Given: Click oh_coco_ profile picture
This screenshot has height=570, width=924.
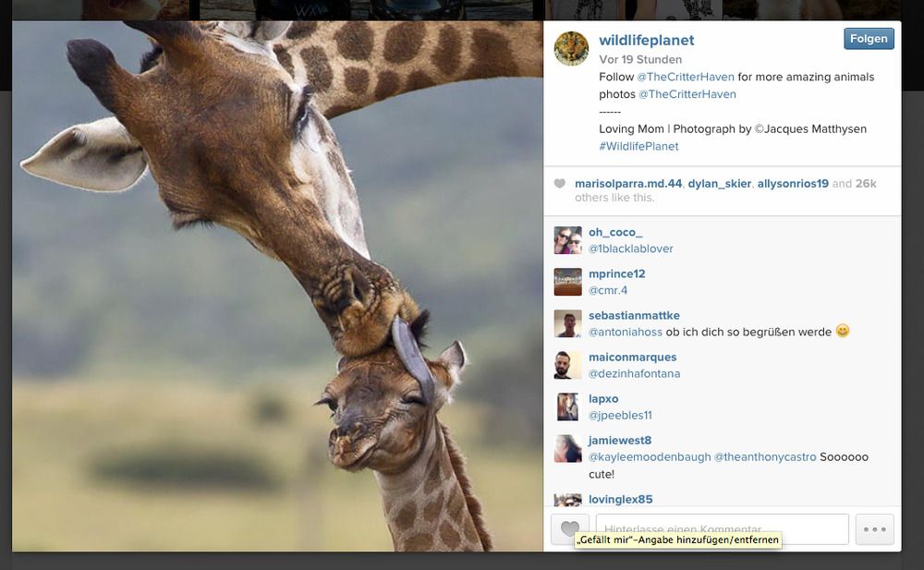Looking at the screenshot, I should [567, 240].
